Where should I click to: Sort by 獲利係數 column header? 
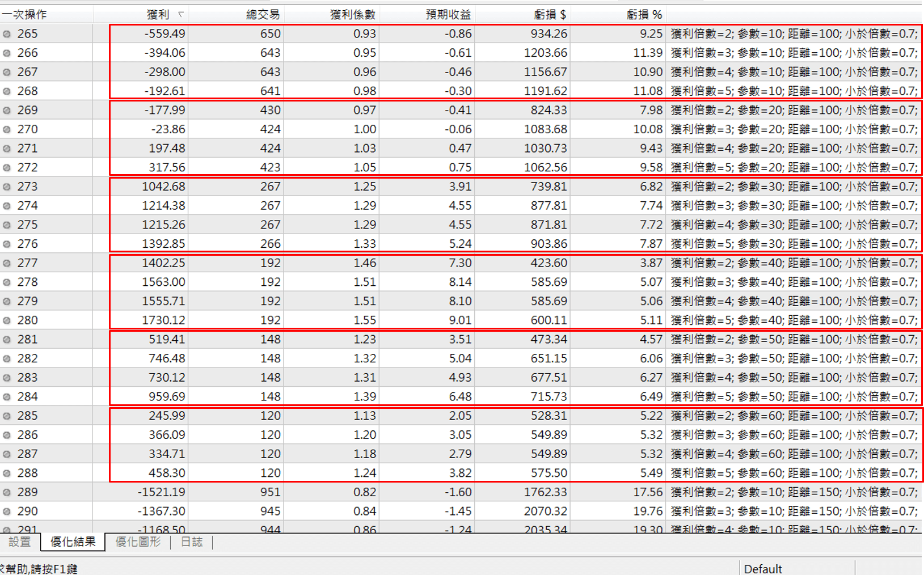coord(352,14)
